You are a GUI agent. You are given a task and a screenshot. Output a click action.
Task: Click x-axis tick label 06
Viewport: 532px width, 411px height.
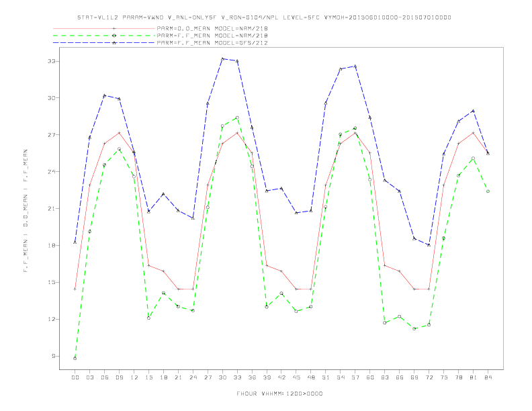(x=105, y=377)
